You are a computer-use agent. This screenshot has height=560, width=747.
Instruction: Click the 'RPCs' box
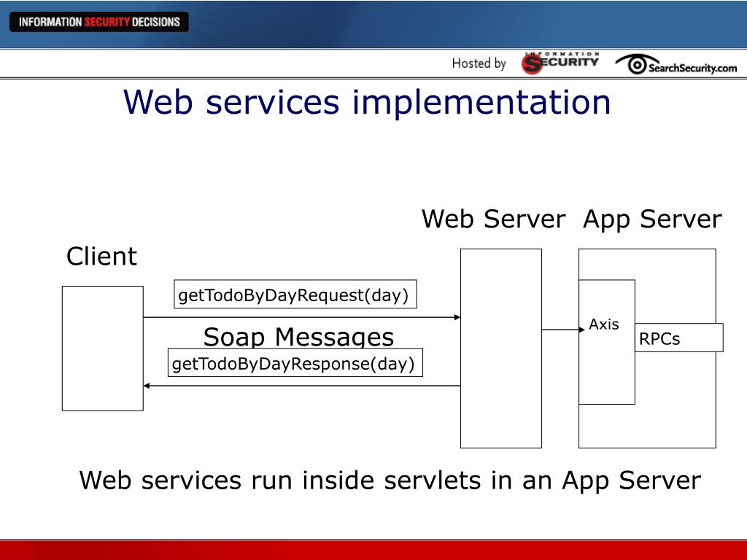679,338
